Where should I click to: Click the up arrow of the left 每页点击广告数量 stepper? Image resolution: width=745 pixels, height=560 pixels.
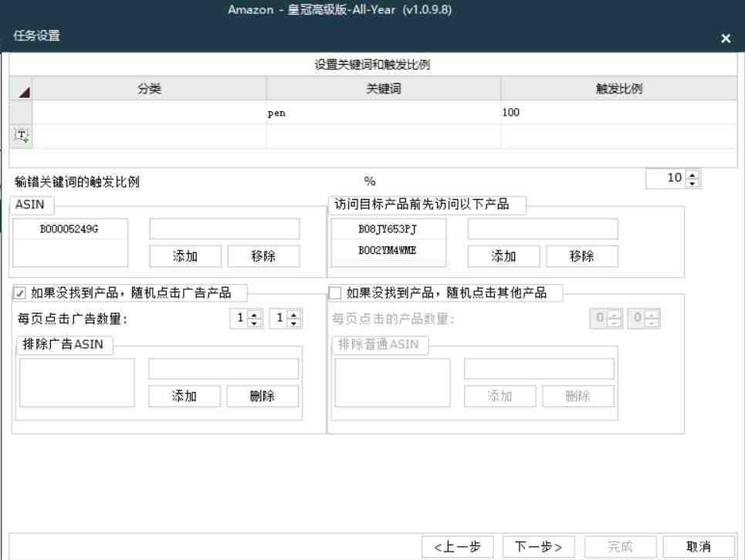(x=254, y=314)
